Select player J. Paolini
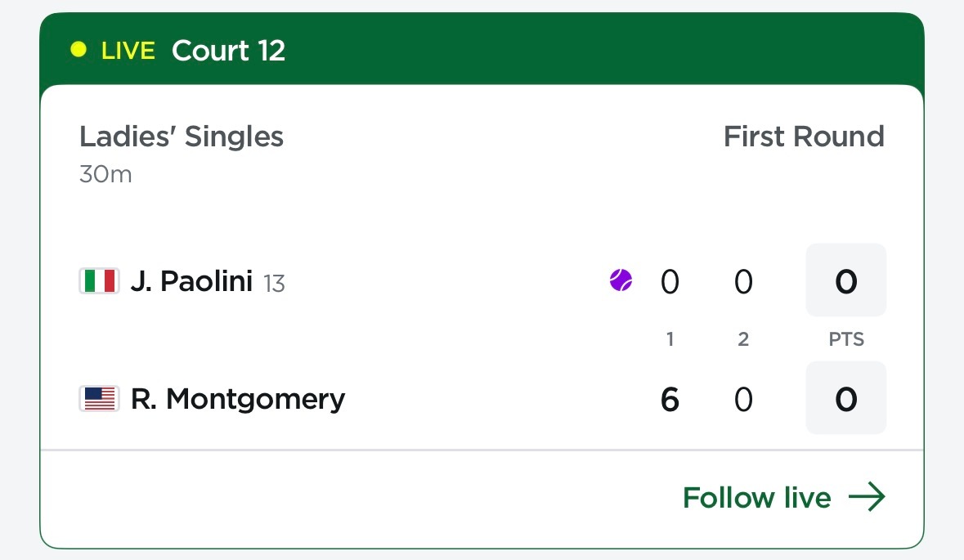Viewport: 964px width, 560px height. (191, 281)
